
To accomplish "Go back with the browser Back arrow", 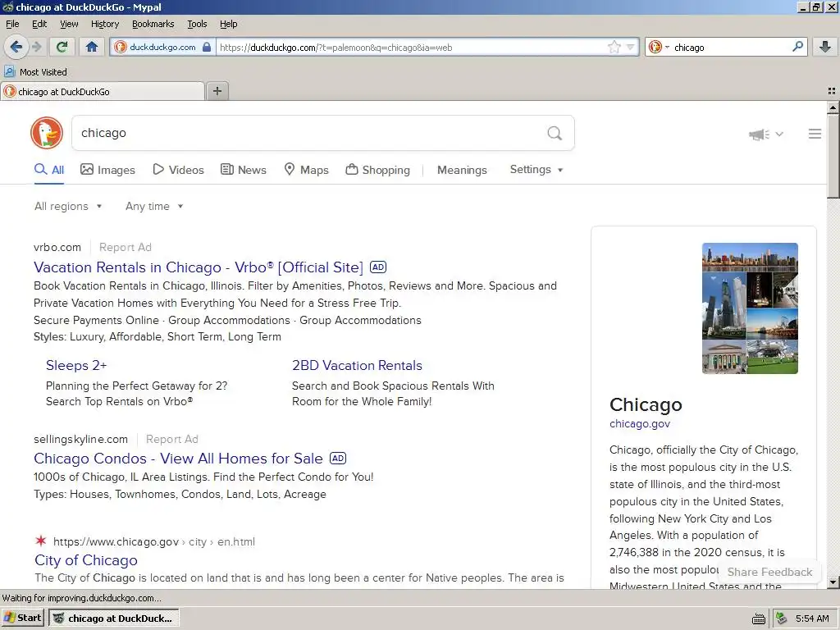I will (x=16, y=47).
